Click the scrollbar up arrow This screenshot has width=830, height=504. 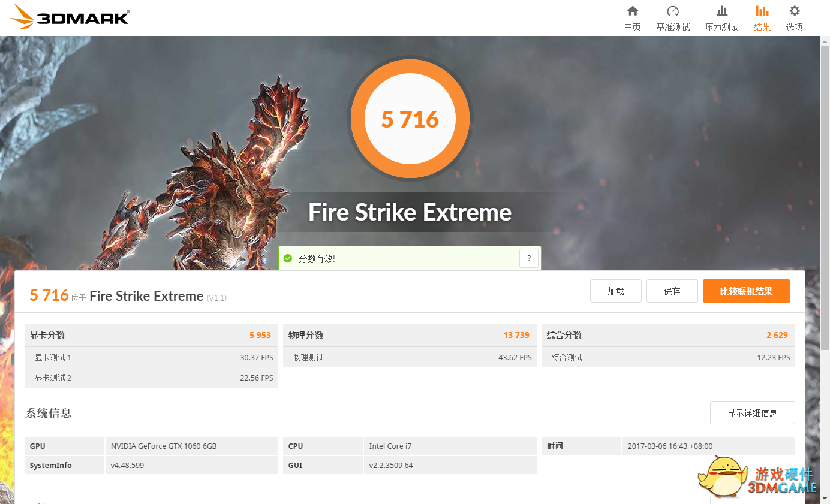click(x=825, y=41)
